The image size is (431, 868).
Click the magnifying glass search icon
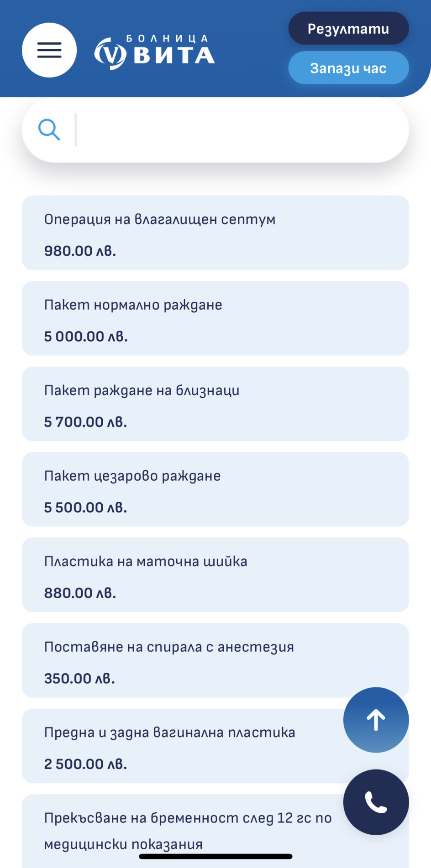coord(49,130)
